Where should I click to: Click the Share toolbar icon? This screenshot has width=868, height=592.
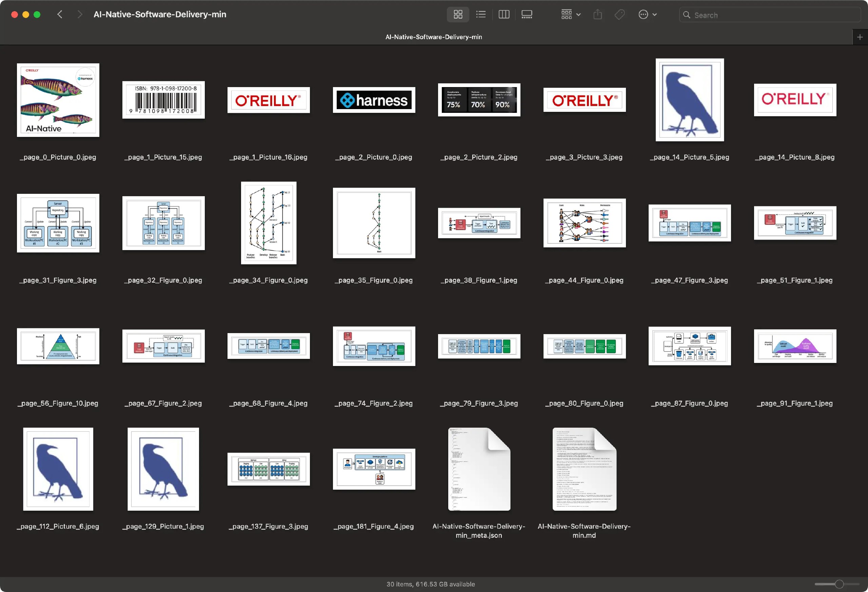click(x=597, y=15)
